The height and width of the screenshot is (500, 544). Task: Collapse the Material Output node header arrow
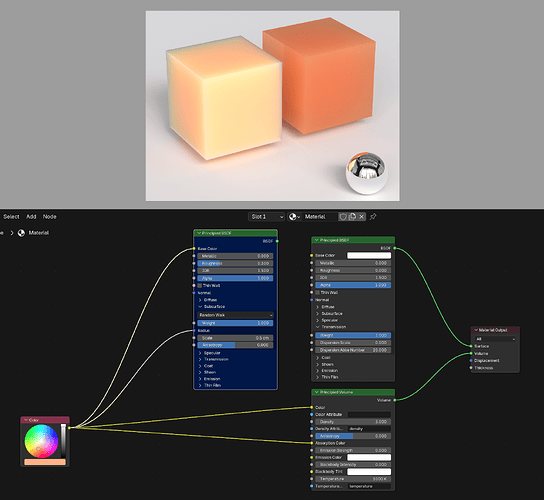click(476, 330)
